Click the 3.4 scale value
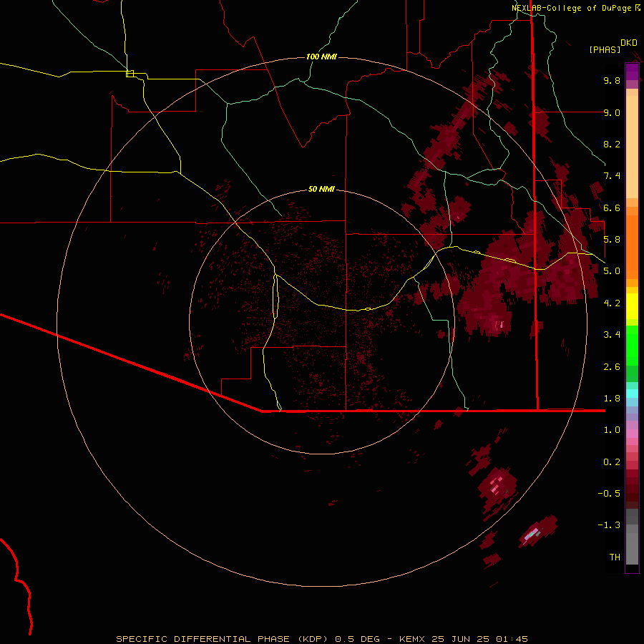This screenshot has width=644, height=644. click(x=612, y=335)
